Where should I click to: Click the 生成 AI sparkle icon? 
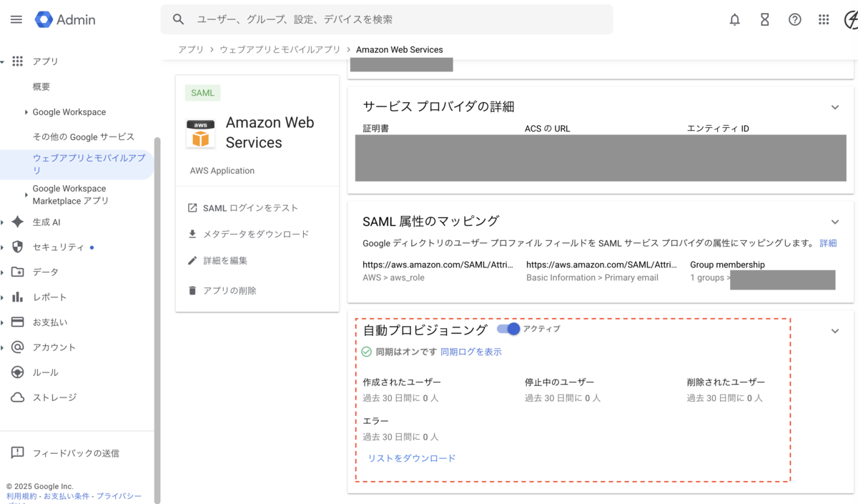pyautogui.click(x=18, y=222)
